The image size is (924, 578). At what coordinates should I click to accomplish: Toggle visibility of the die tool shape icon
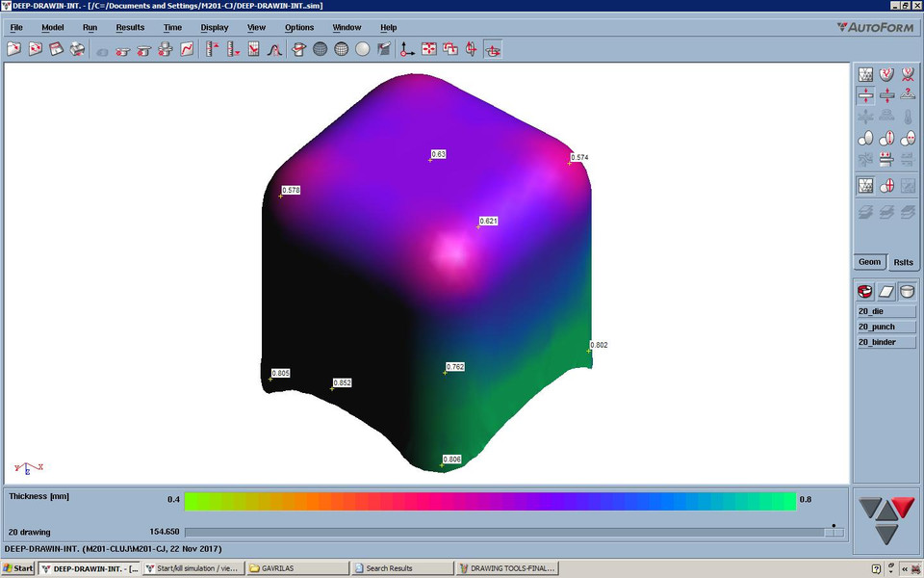click(864, 291)
